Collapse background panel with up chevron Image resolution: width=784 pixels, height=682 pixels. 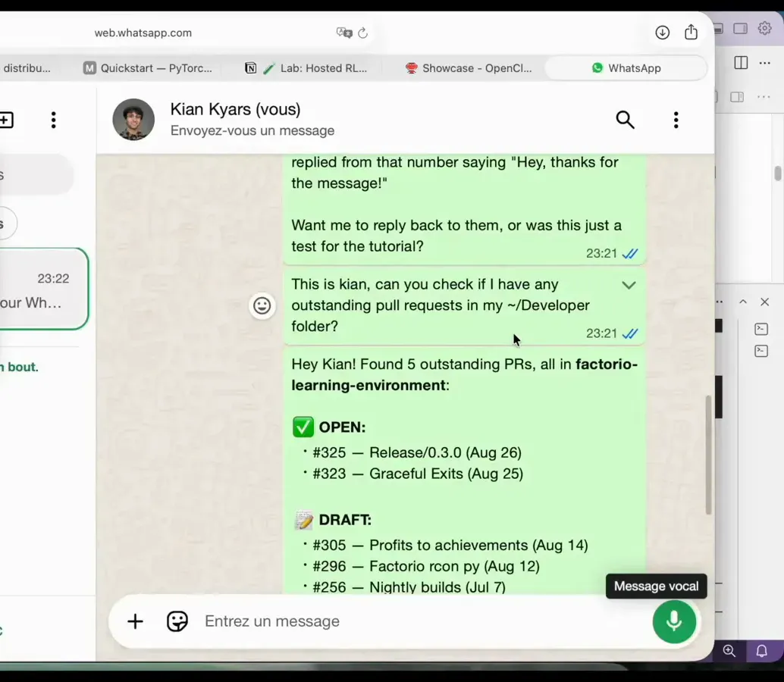[x=743, y=302]
